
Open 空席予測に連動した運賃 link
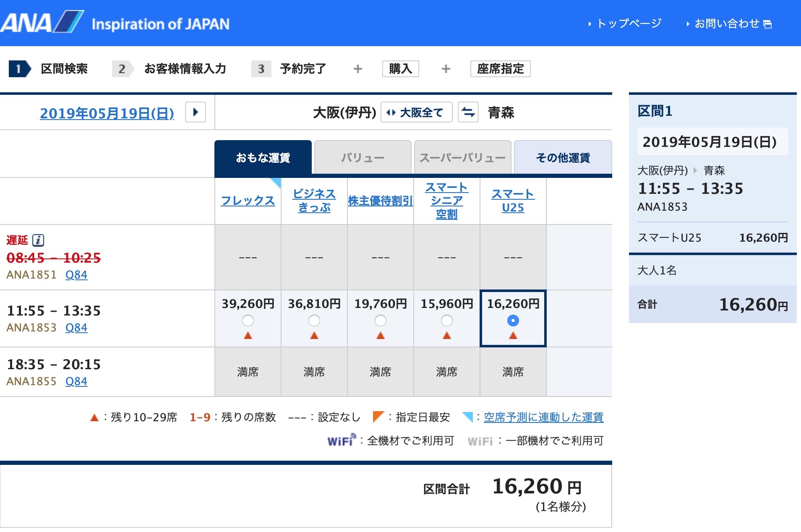(543, 417)
